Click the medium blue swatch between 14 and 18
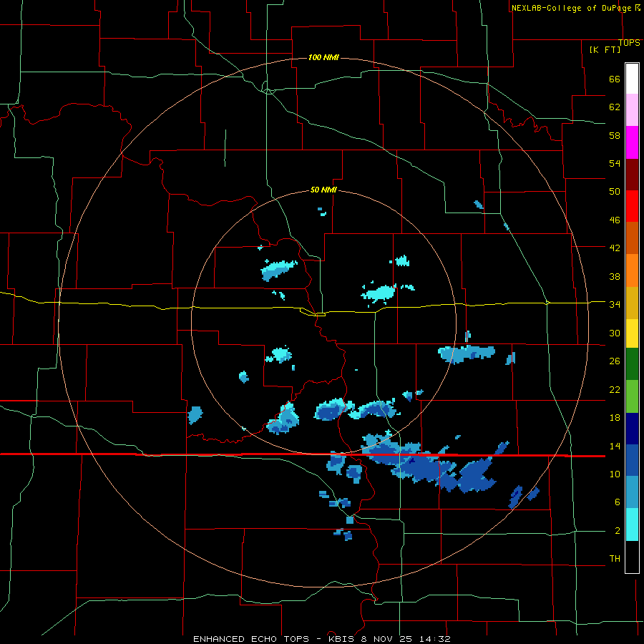The width and height of the screenshot is (644, 644). point(632,461)
